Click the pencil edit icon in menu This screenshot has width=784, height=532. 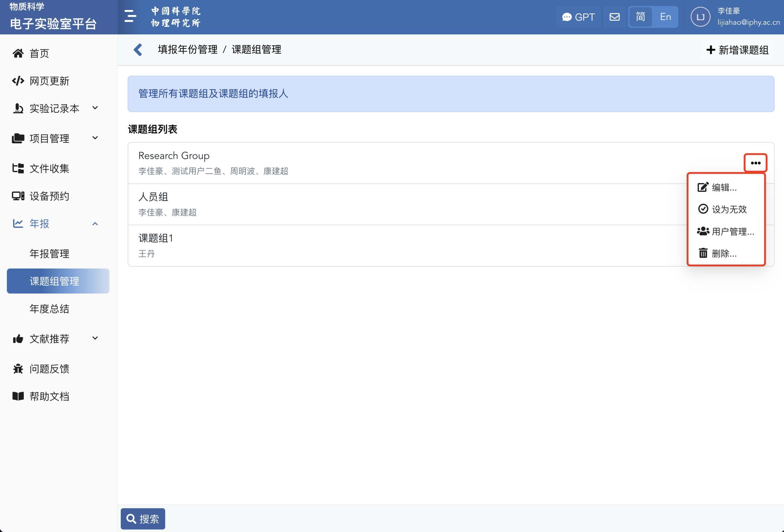(703, 187)
